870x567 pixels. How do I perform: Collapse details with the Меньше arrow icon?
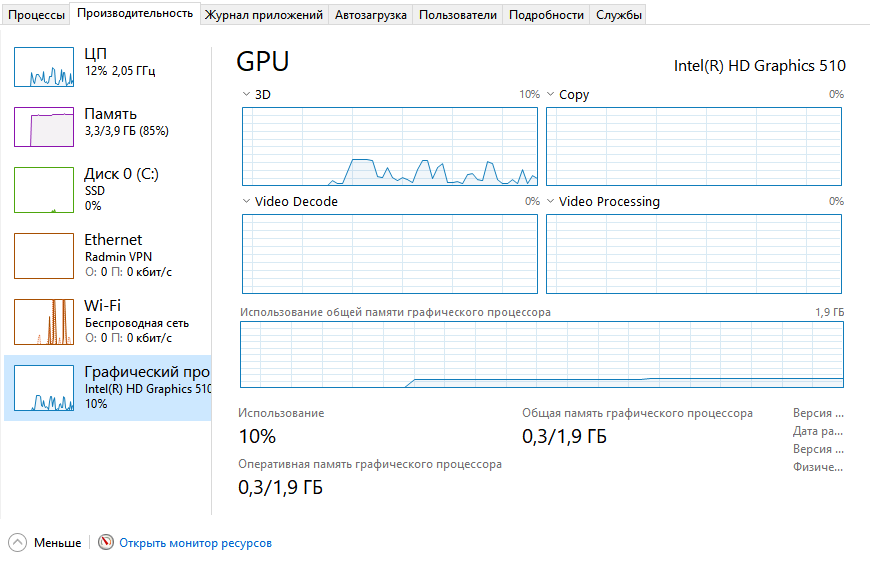18,543
